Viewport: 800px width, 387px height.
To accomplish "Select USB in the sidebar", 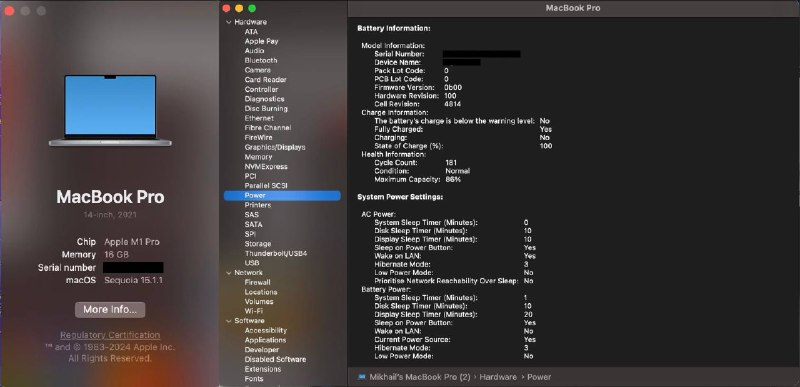I will click(x=252, y=263).
